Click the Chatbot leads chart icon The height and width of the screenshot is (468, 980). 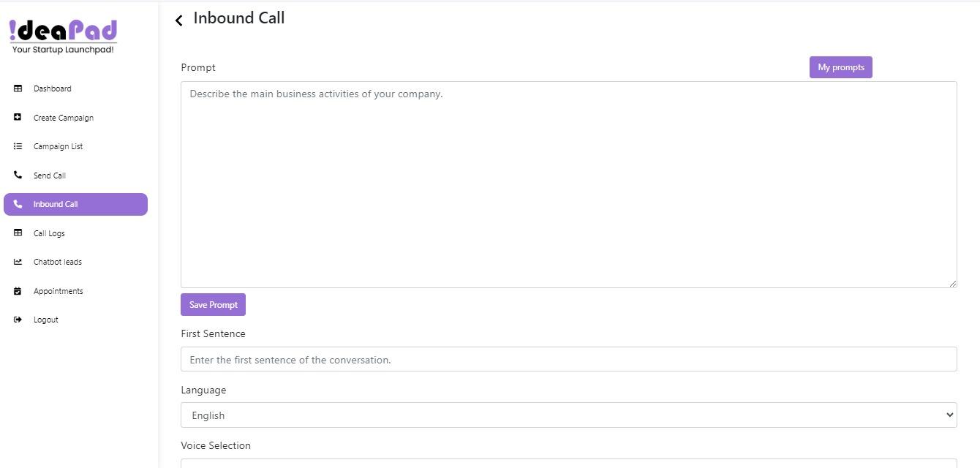click(18, 262)
